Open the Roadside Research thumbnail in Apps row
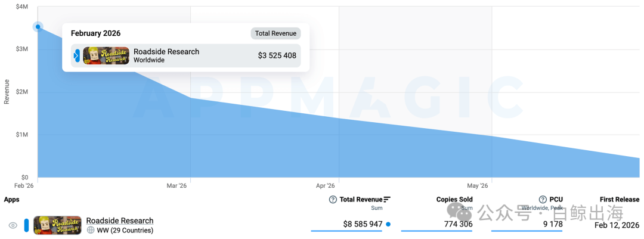Screen dimensions: 644x239 coord(57,225)
